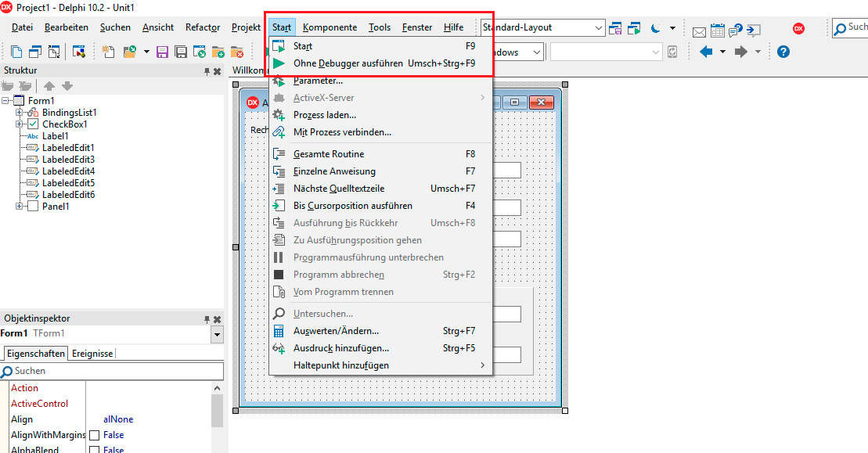868x453 pixels.
Task: Pin the Struktur panel
Action: click(207, 71)
